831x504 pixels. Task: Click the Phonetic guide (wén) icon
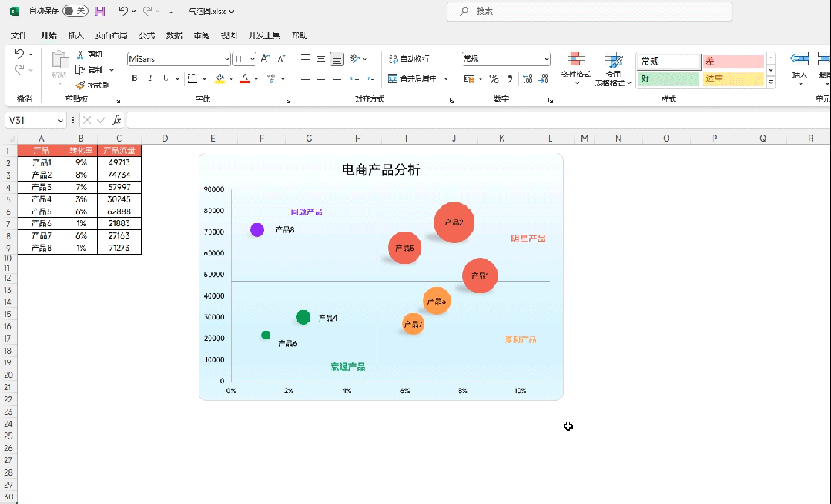pos(271,78)
